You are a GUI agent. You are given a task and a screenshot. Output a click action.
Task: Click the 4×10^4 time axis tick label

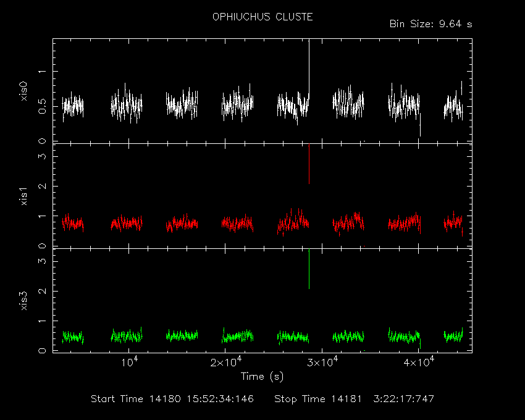(x=419, y=362)
